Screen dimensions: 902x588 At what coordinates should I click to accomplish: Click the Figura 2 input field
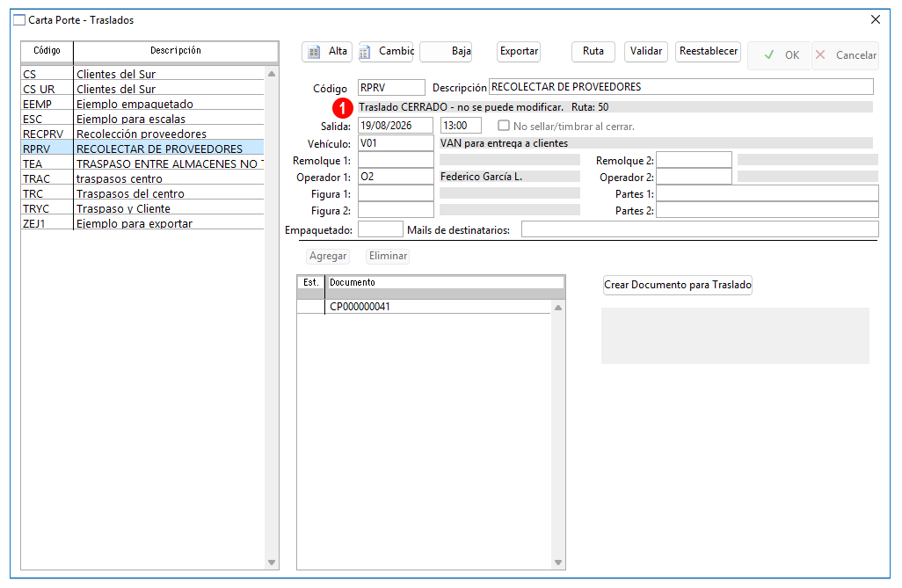pos(396,210)
